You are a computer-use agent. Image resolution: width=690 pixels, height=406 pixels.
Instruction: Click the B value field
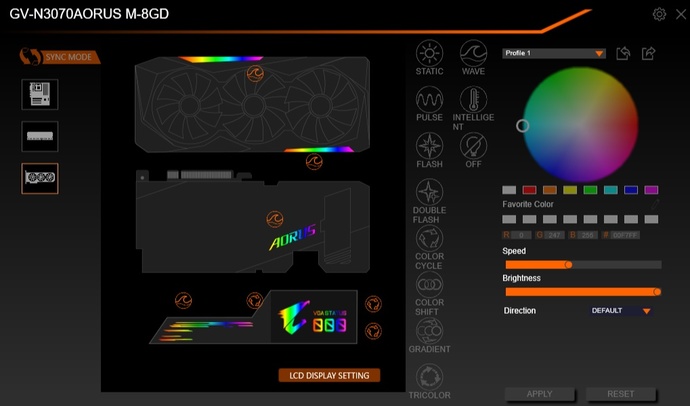tap(587, 235)
